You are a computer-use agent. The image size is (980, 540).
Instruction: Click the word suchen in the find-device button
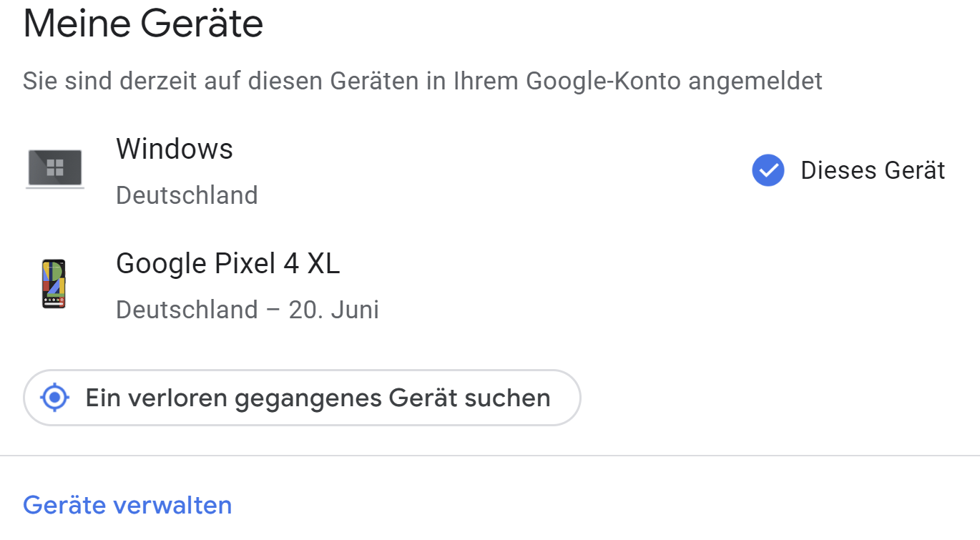point(507,398)
